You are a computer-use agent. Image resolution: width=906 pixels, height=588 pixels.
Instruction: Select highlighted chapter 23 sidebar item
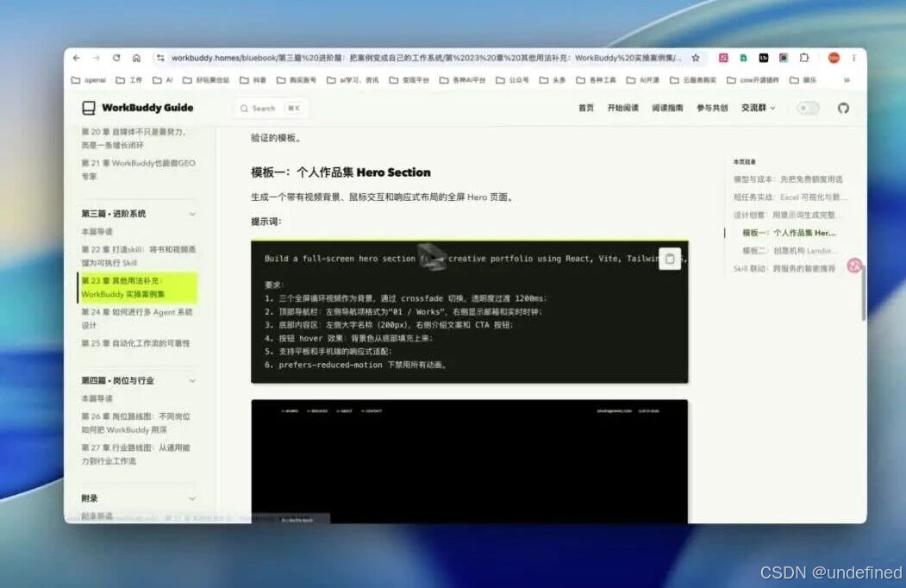coord(138,287)
